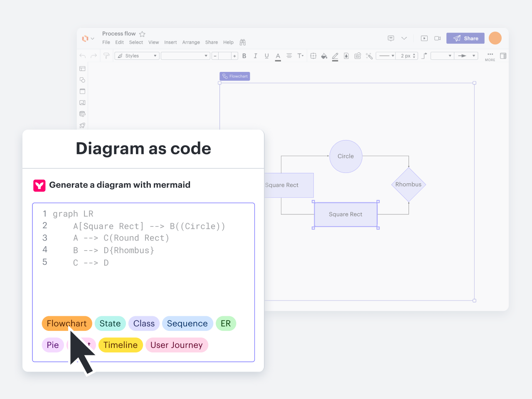Select the Rhombus shape on canvas
This screenshot has height=399, width=532.
point(409,185)
